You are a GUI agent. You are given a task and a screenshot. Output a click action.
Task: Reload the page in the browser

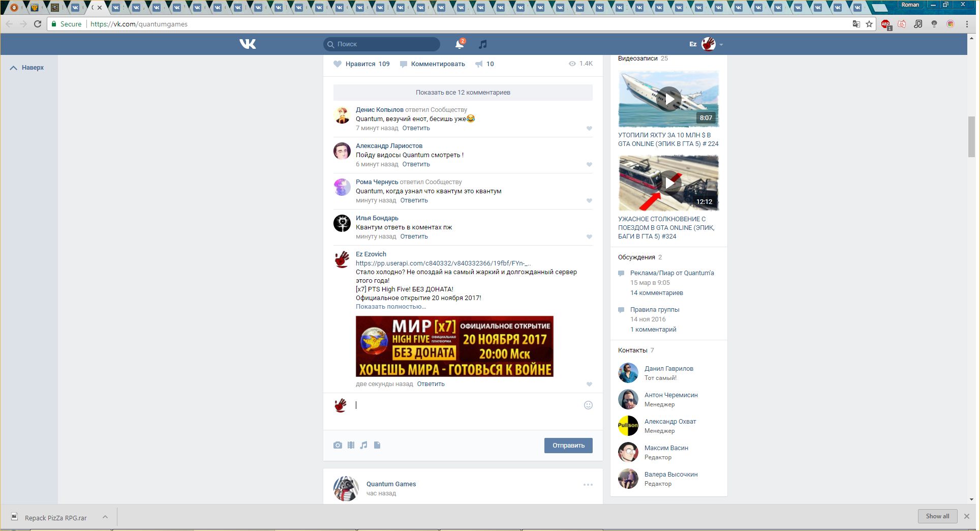[38, 24]
